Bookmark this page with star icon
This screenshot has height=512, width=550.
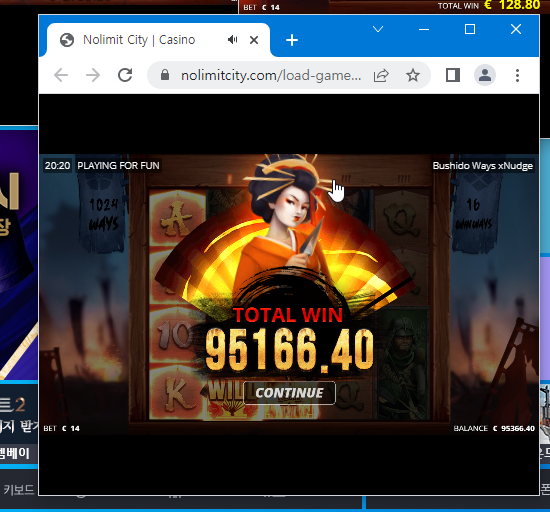coord(413,75)
